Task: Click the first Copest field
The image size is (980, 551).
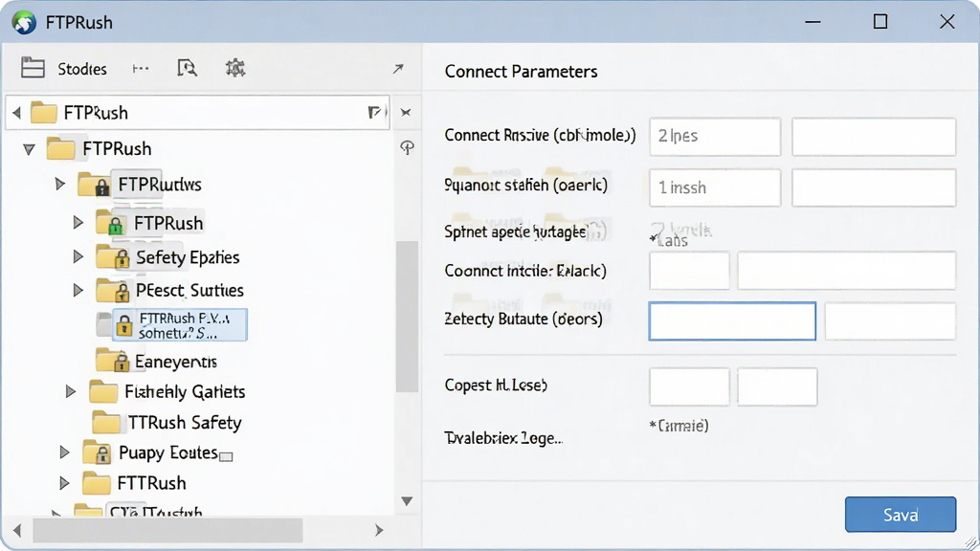Action: [x=689, y=386]
